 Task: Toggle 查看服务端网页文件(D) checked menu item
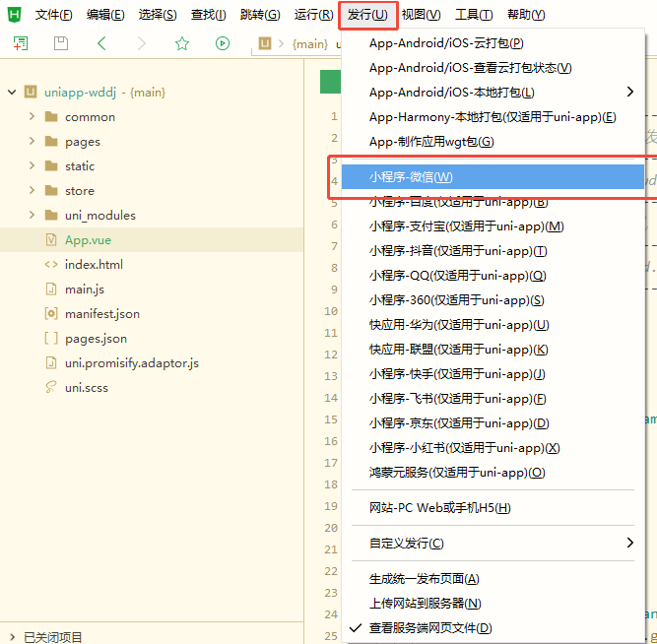(493, 627)
